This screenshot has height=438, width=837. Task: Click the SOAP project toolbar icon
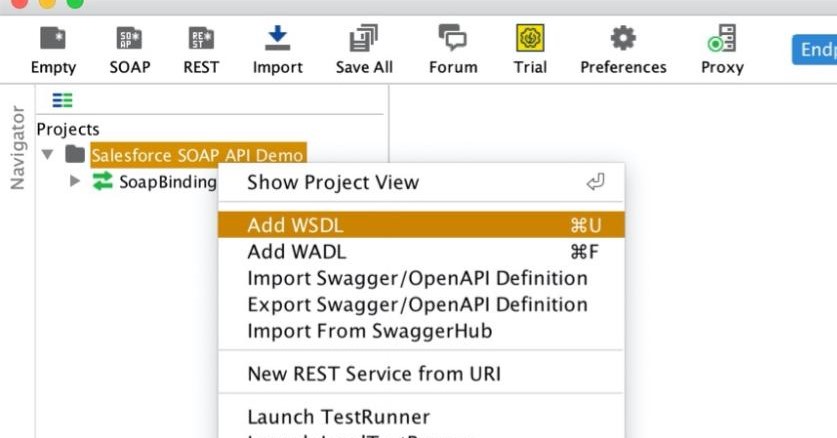point(129,40)
